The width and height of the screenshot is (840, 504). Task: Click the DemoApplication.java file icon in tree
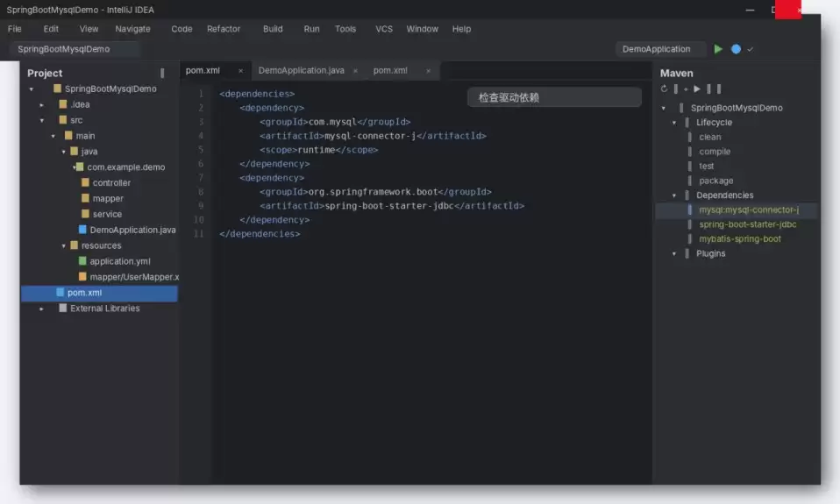click(82, 230)
